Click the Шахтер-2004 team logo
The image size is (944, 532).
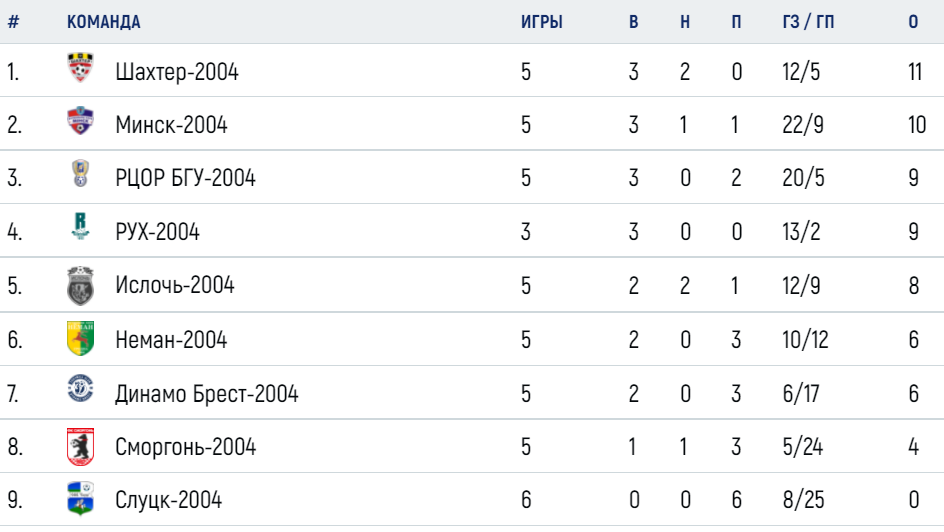point(80,67)
